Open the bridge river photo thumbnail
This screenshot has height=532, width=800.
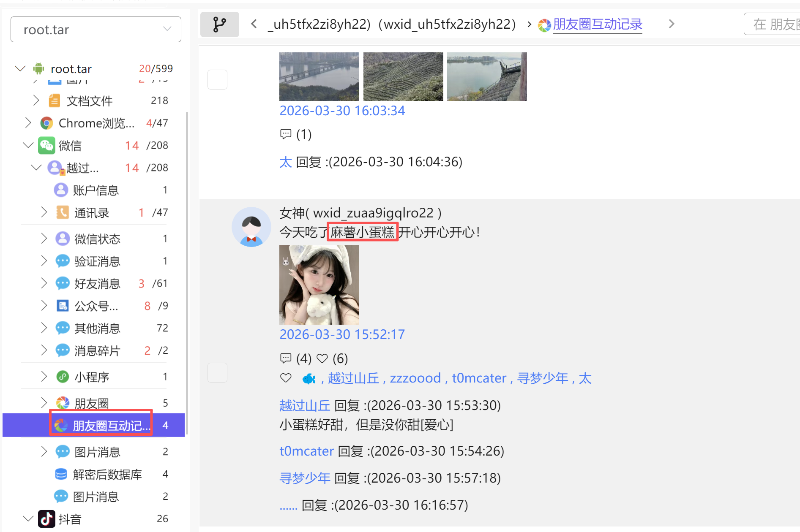point(319,76)
